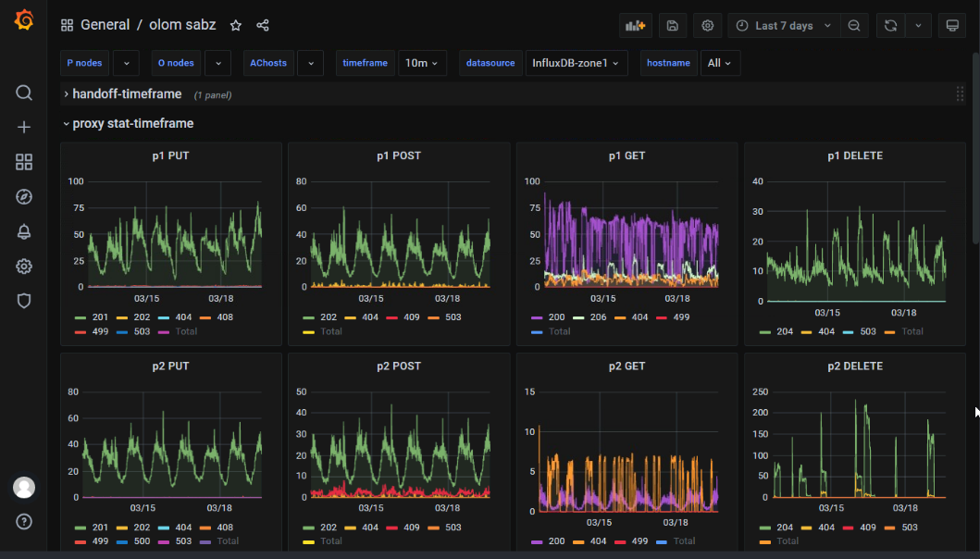Open the timeframe 10m dropdown
Image resolution: width=980 pixels, height=559 pixels.
point(422,63)
